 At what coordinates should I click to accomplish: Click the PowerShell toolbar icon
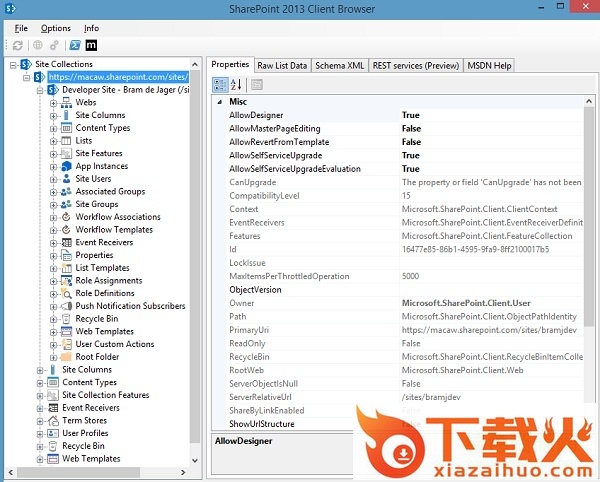point(75,45)
